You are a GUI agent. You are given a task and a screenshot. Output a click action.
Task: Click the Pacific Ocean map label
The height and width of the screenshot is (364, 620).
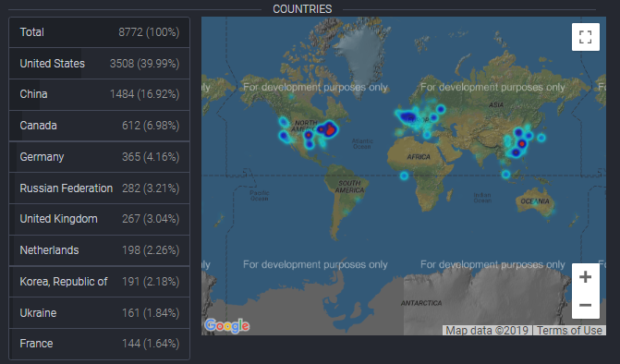click(x=260, y=196)
